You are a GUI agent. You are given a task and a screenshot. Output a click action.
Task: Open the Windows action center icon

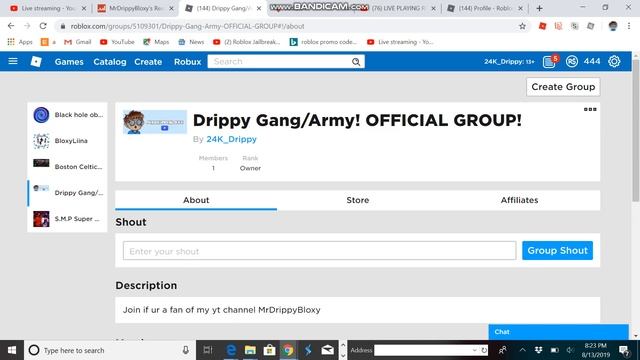click(624, 350)
